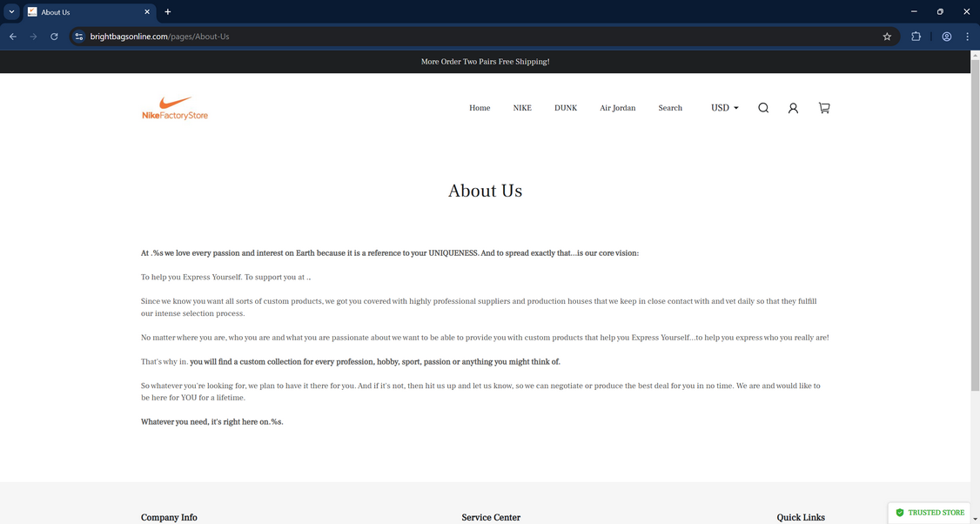Click the About Us page heading
Viewport: 980px width, 524px height.
(485, 191)
